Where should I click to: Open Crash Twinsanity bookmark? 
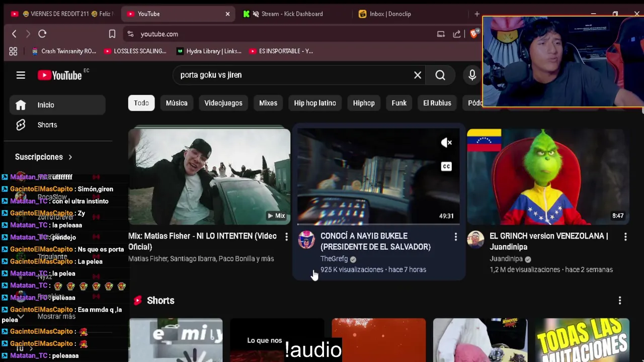[x=64, y=51]
